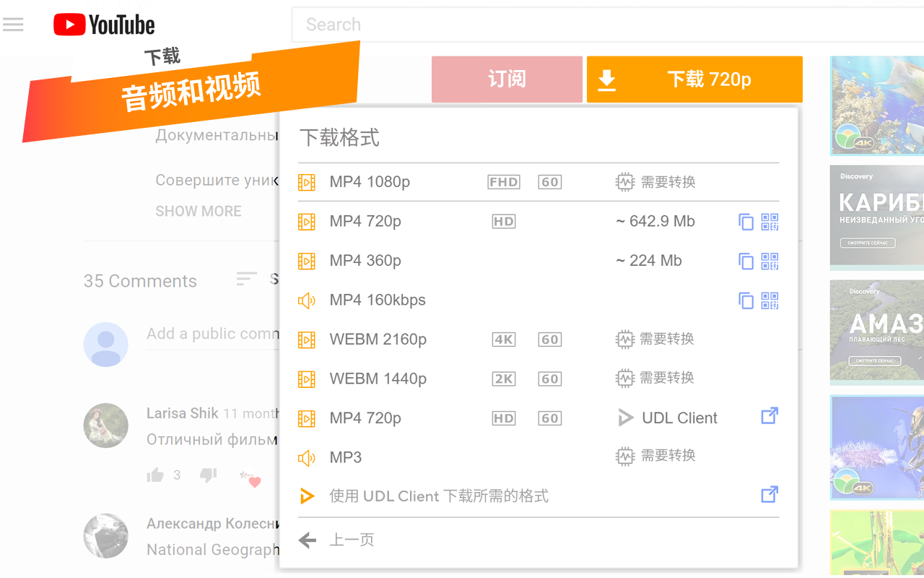Image resolution: width=924 pixels, height=578 pixels.
Task: Click the MP4 1080p 需要转换 label
Action: [668, 182]
